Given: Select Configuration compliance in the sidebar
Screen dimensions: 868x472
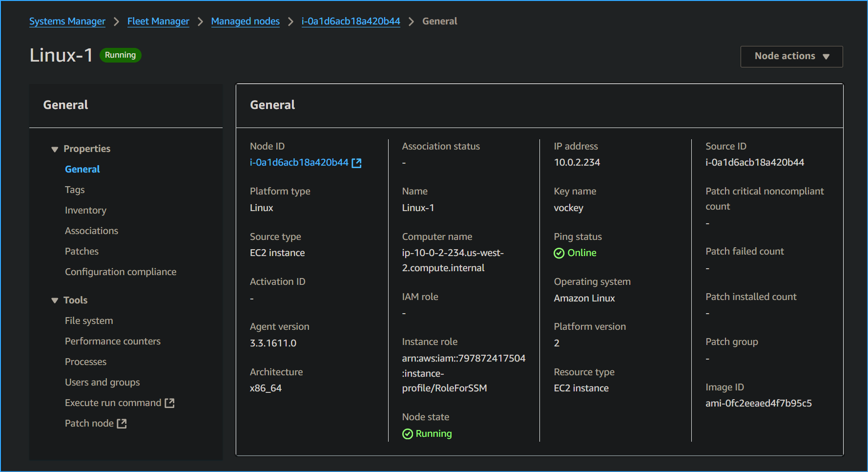Looking at the screenshot, I should pyautogui.click(x=121, y=272).
